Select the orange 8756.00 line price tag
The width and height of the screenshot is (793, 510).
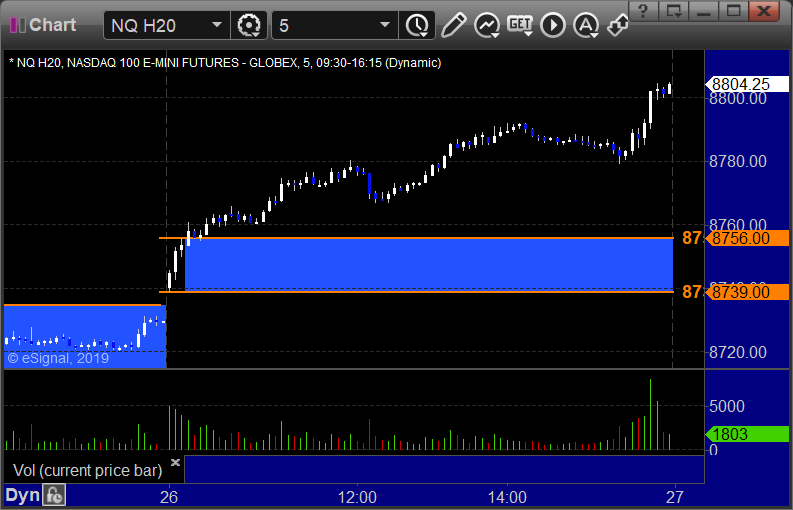click(x=747, y=238)
